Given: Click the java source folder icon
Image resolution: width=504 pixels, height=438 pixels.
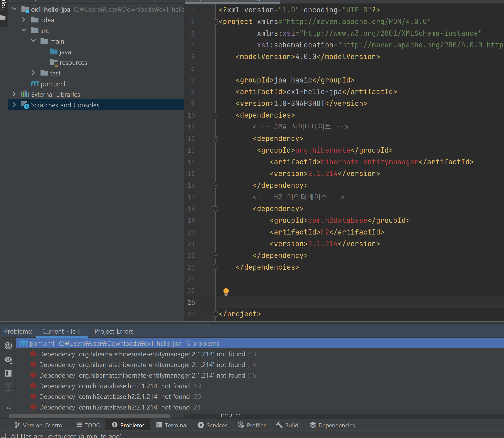Looking at the screenshot, I should 54,52.
